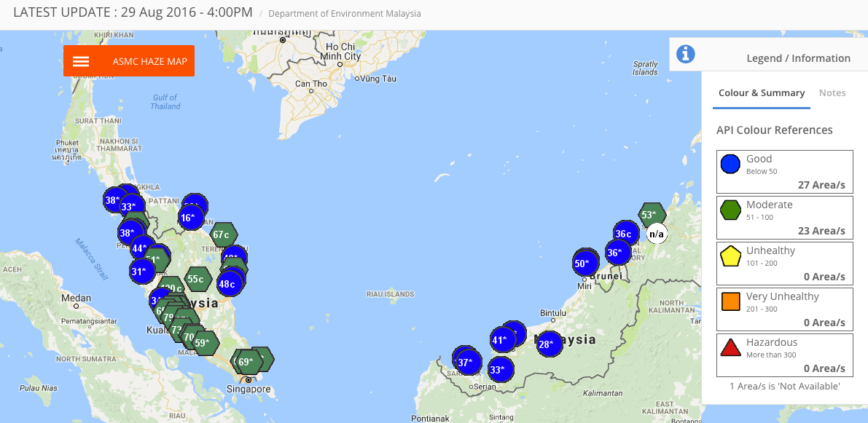
Task: Select the 69* marker near Singapore
Action: (x=249, y=362)
